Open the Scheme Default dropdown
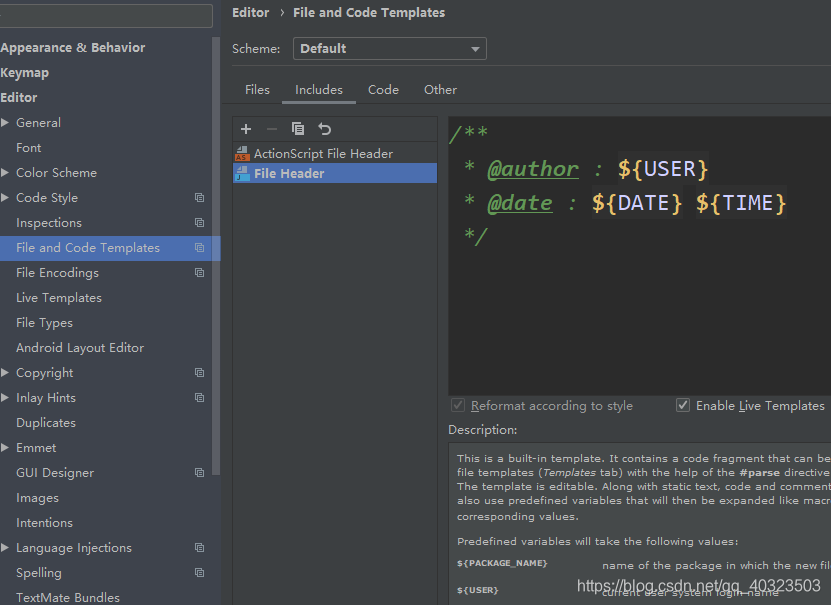The height and width of the screenshot is (605, 831). click(x=390, y=48)
